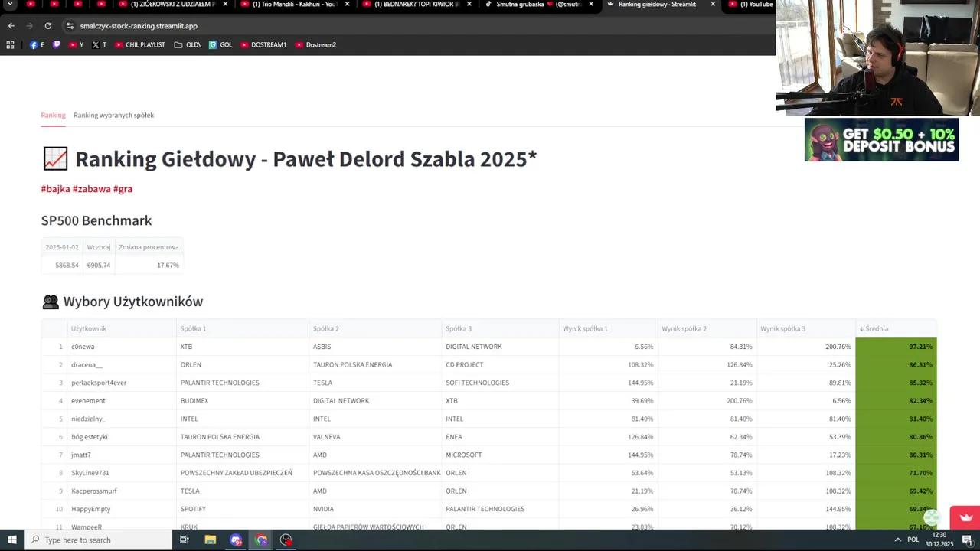Click the VALNEVA company cell

(375, 437)
